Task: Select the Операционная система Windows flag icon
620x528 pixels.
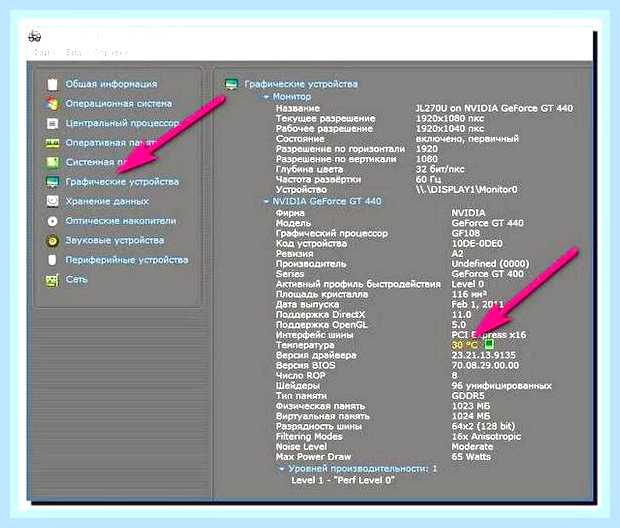Action: click(x=53, y=104)
